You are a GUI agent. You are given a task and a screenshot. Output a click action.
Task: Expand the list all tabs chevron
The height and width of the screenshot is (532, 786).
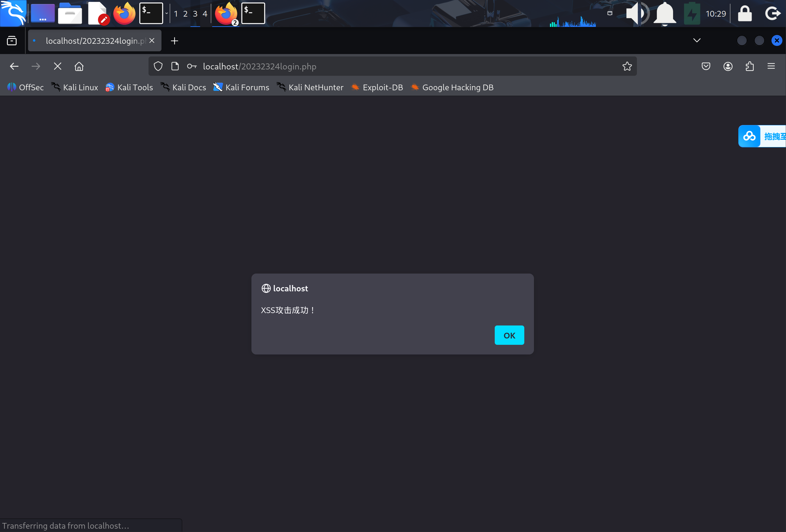[x=696, y=40]
